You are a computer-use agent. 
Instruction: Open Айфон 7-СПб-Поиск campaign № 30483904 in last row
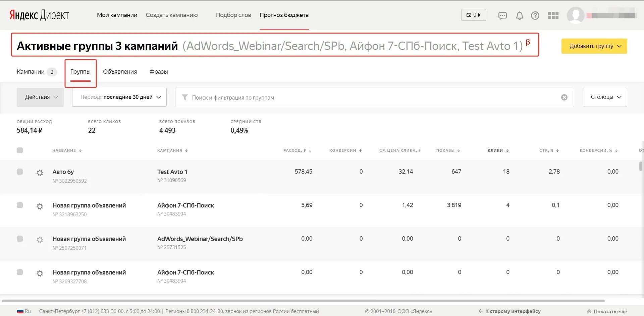coord(185,272)
